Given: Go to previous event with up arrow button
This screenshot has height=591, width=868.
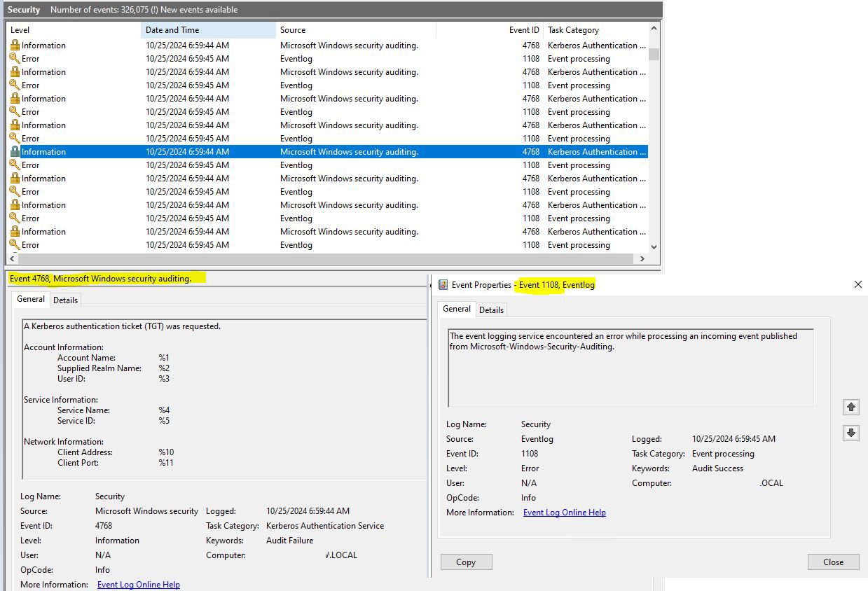Looking at the screenshot, I should pos(851,407).
